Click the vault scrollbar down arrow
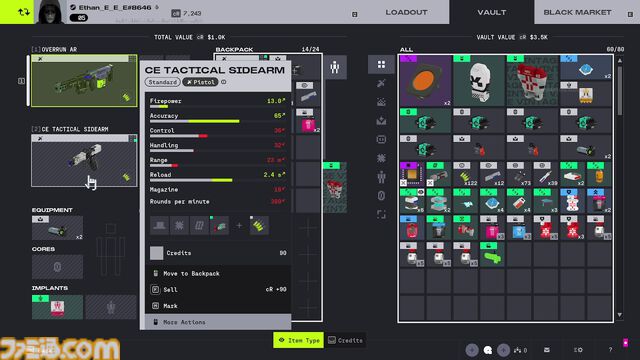This screenshot has height=360, width=640. click(620, 315)
